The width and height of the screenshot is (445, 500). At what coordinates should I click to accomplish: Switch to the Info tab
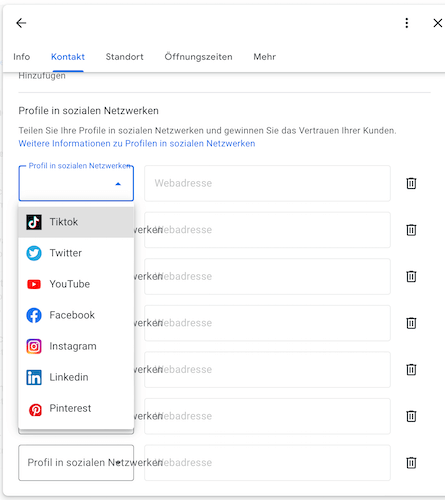pyautogui.click(x=22, y=57)
